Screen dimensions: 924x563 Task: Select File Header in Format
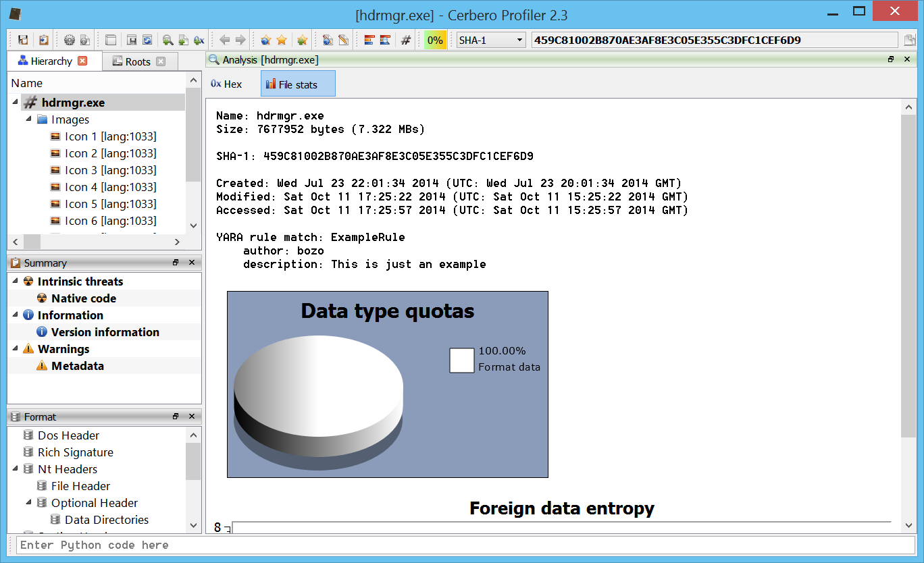(80, 486)
